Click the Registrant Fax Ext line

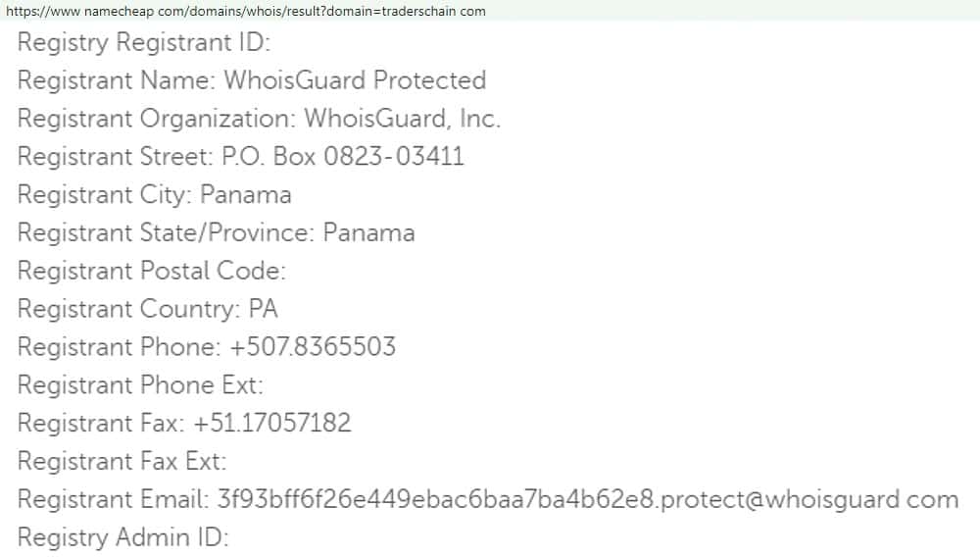(122, 461)
